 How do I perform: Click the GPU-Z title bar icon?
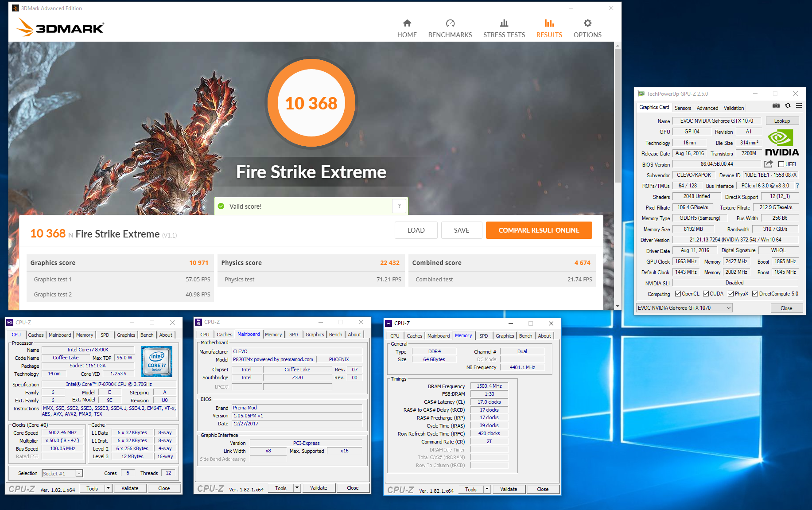coord(641,93)
